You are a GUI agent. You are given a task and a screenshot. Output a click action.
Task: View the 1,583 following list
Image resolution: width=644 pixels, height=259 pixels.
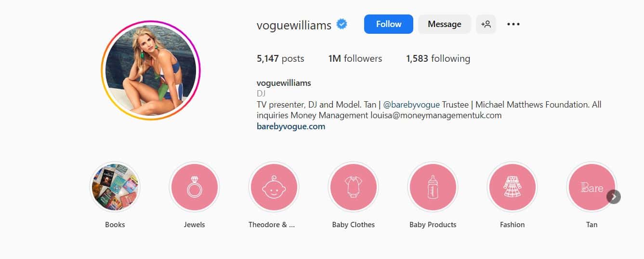438,59
